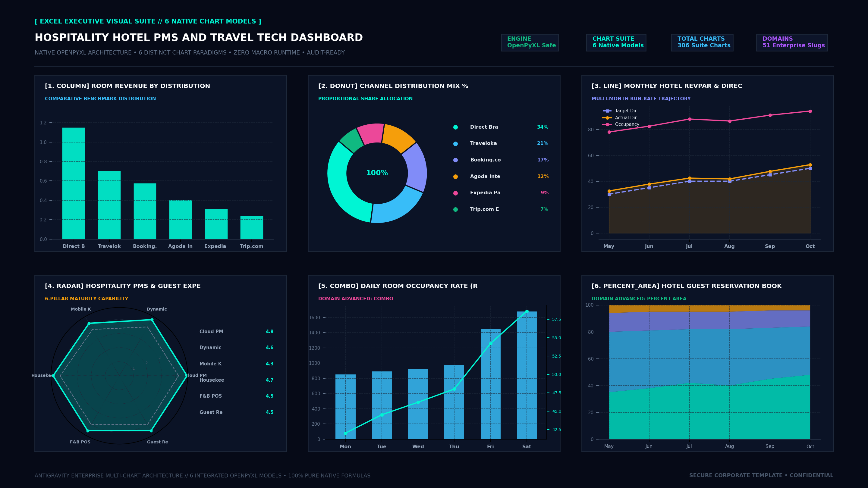Select the Travelok column bar
This screenshot has height=488, width=868.
pos(109,205)
